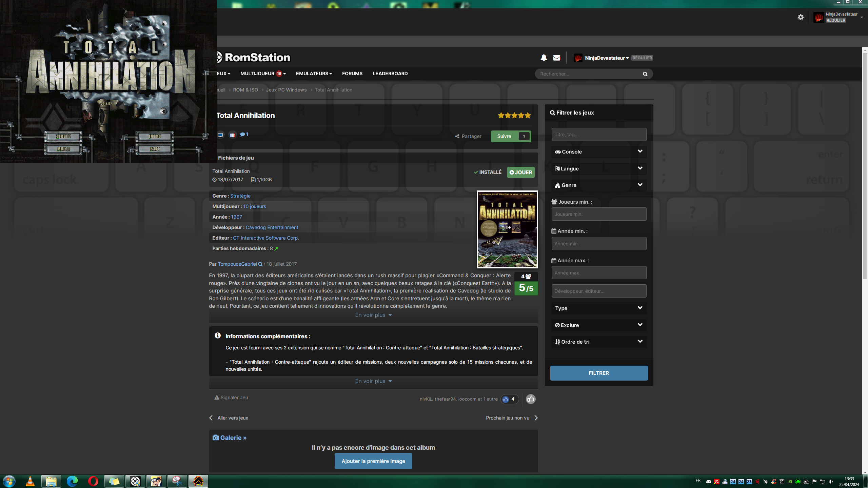Click the search magnifier icon in Rechercher
The width and height of the screenshot is (868, 488).
point(645,74)
